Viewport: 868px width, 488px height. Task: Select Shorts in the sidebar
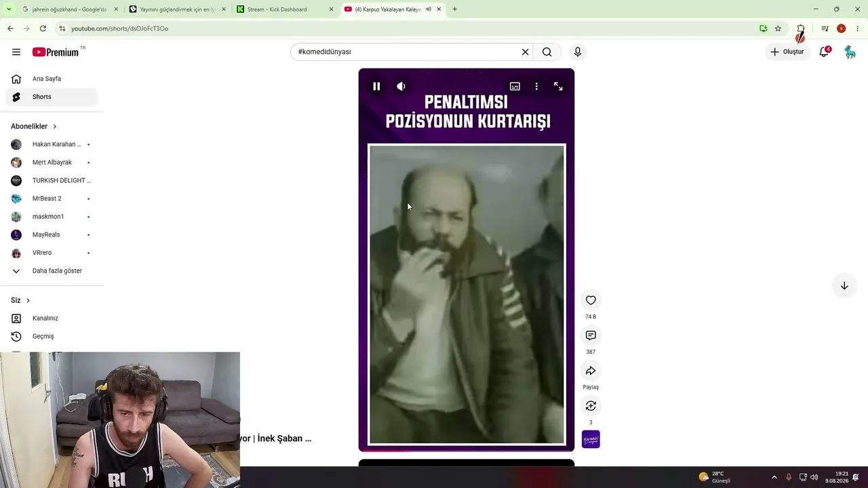pyautogui.click(x=52, y=97)
